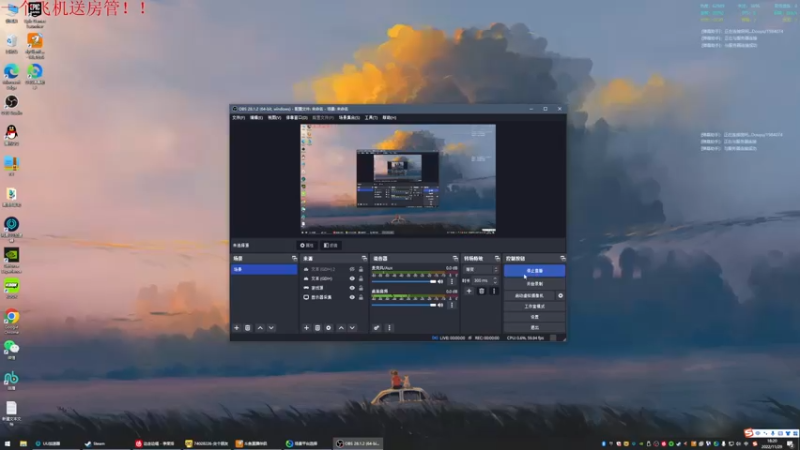The width and height of the screenshot is (800, 450).
Task: Adjust the Mic/Aux volume slider
Action: [x=404, y=282]
